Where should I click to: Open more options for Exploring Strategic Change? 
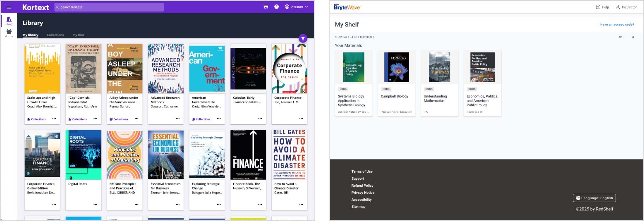coord(219,204)
